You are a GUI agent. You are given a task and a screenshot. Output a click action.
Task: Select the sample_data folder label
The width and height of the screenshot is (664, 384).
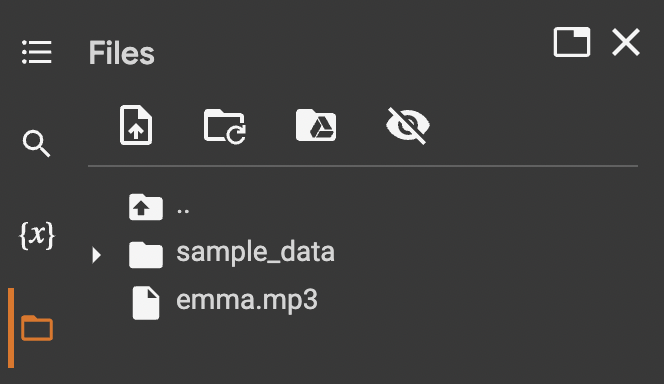(255, 252)
